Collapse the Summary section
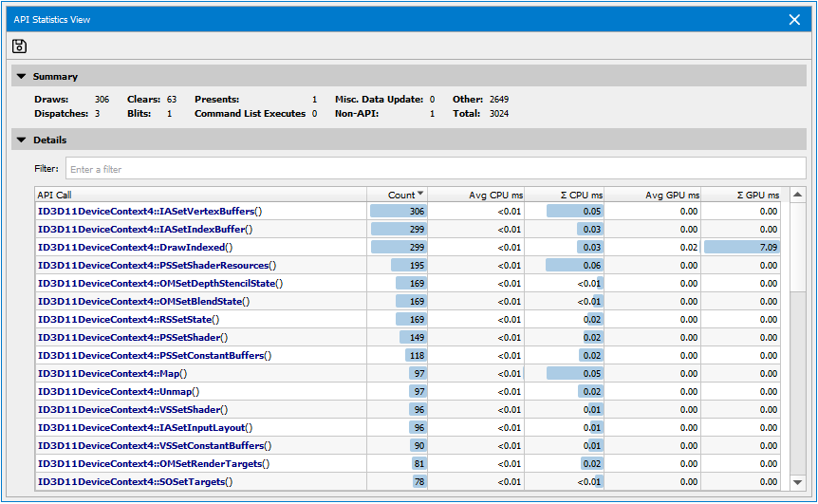 pyautogui.click(x=21, y=77)
